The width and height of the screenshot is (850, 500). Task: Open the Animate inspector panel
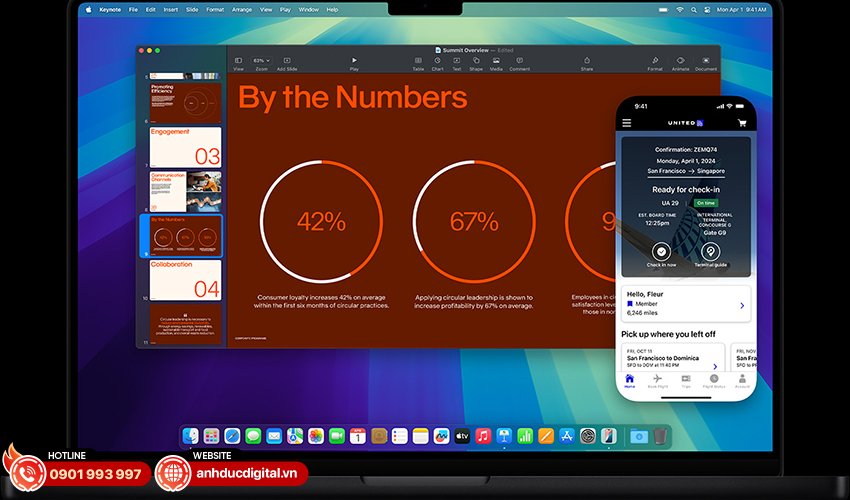coord(680,62)
